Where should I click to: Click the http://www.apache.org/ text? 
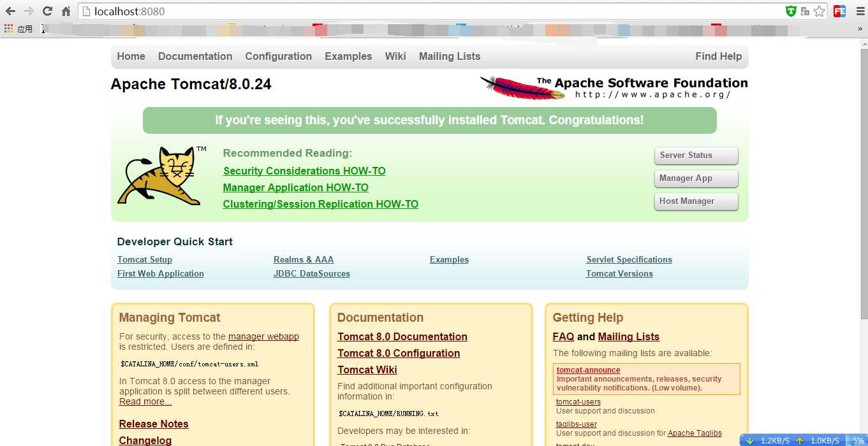tap(652, 95)
